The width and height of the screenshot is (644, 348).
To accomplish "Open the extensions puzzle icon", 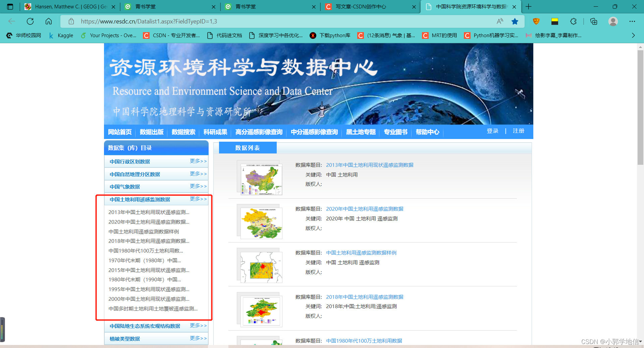I will 574,21.
